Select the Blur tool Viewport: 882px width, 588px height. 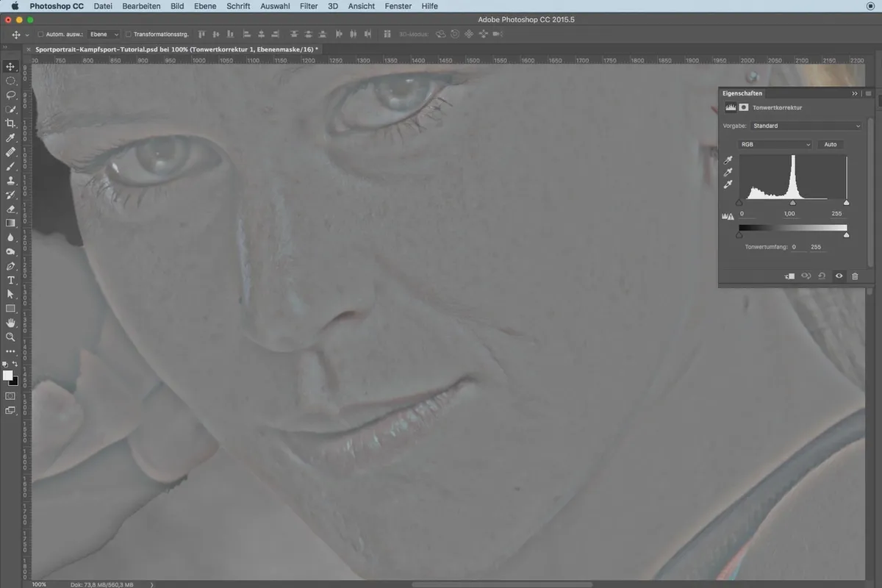point(10,237)
